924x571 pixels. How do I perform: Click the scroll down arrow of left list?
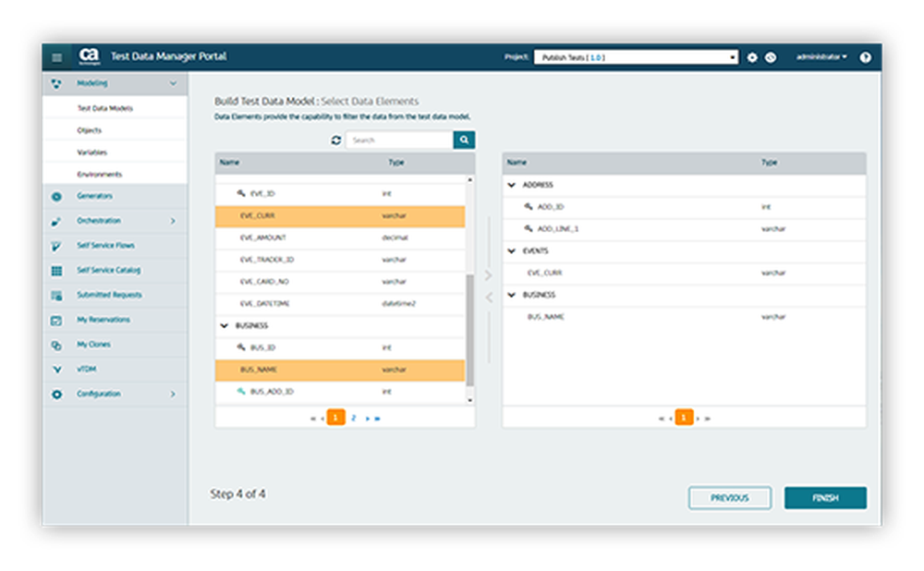pos(469,400)
